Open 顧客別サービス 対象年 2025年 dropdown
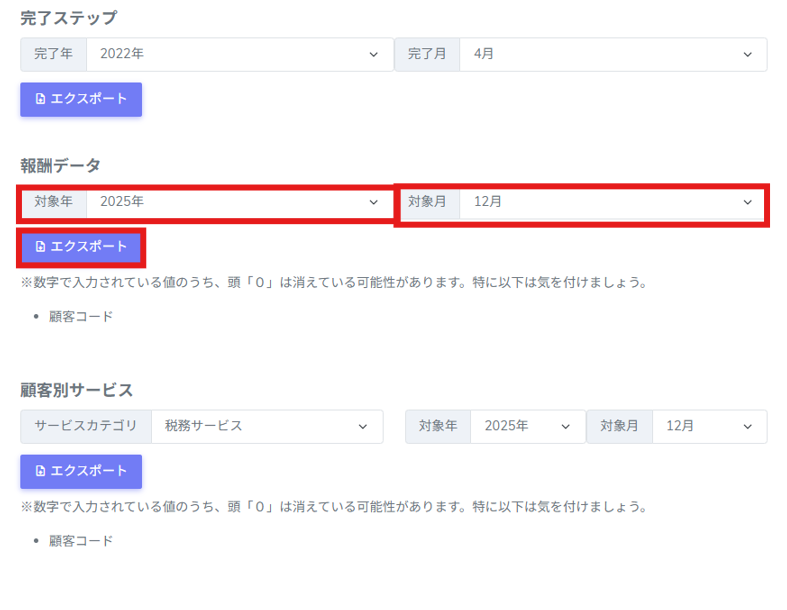The height and width of the screenshot is (610, 787). (x=527, y=426)
